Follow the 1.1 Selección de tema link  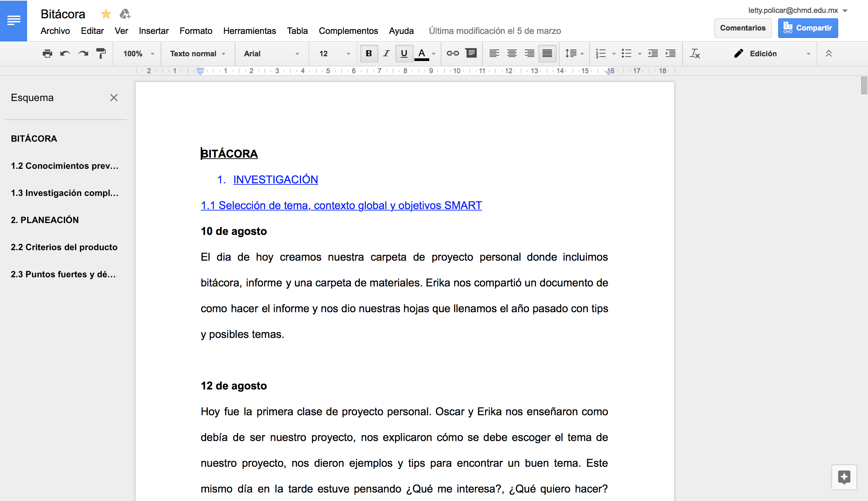point(341,205)
